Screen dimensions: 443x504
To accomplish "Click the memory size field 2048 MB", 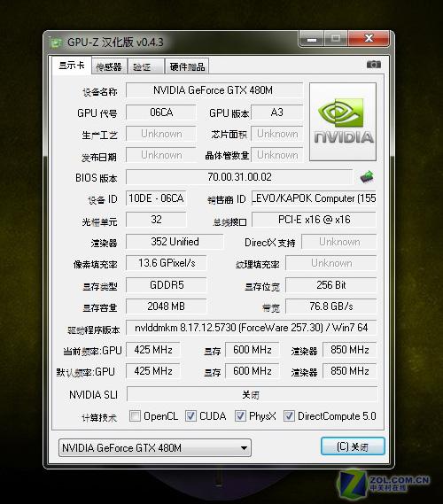I will 167,306.
